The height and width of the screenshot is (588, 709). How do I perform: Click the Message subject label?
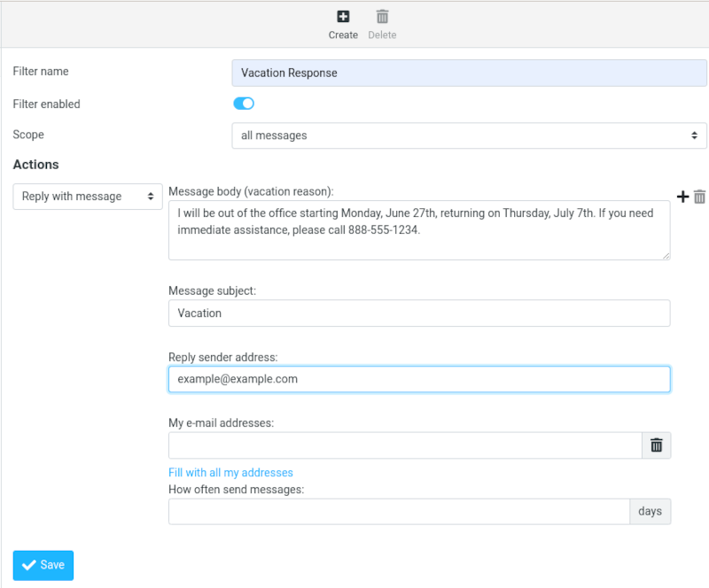click(212, 291)
